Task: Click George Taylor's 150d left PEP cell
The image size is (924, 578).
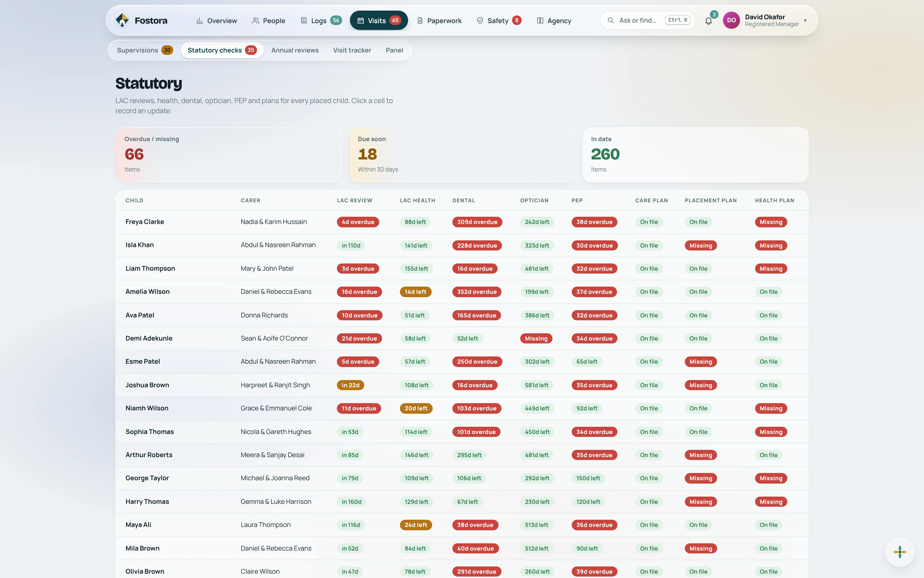Action: [588, 478]
